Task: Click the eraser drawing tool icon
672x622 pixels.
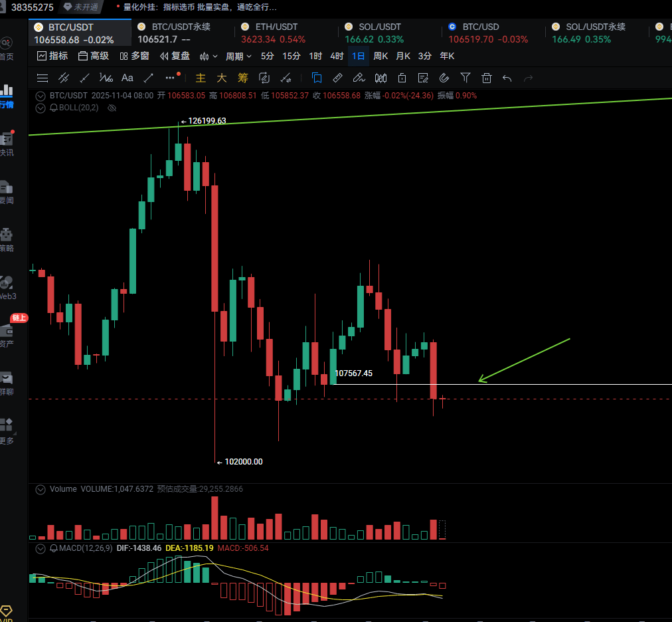Action: [x=359, y=78]
